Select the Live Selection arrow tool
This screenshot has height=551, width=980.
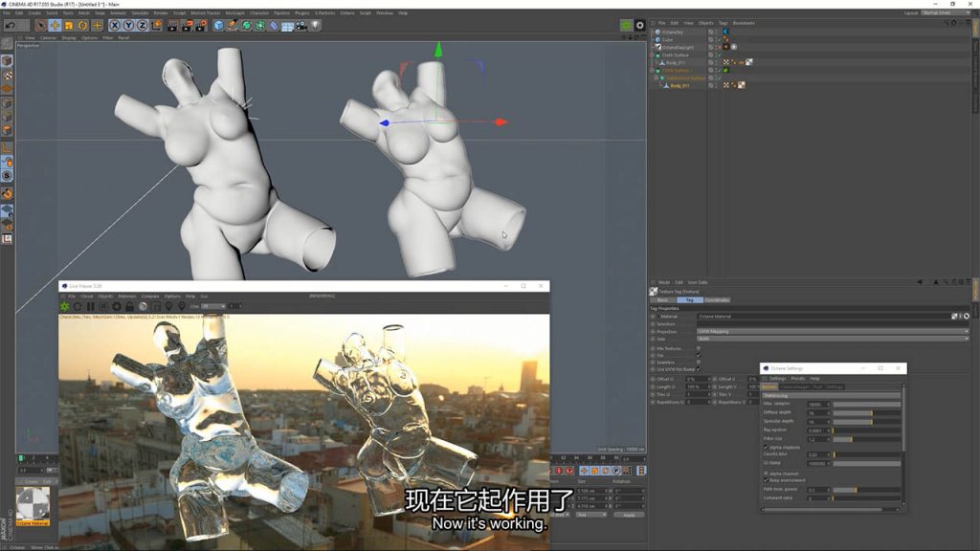[x=41, y=26]
